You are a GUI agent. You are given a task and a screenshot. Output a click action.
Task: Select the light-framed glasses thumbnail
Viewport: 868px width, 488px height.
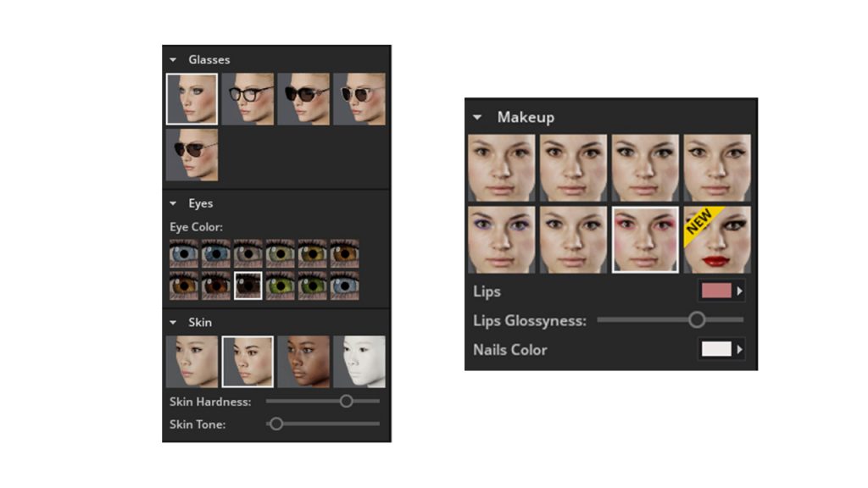(x=359, y=99)
